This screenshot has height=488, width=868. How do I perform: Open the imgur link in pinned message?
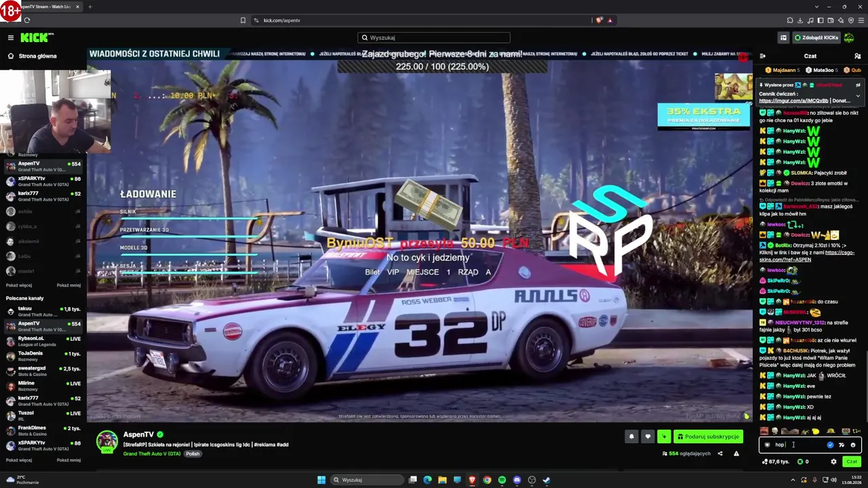tap(793, 100)
